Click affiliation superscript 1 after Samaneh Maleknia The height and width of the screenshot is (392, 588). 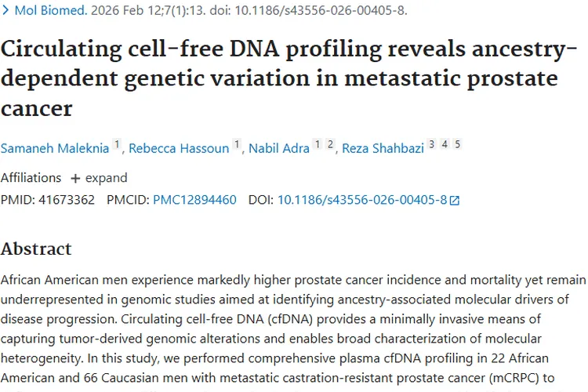tap(117, 144)
